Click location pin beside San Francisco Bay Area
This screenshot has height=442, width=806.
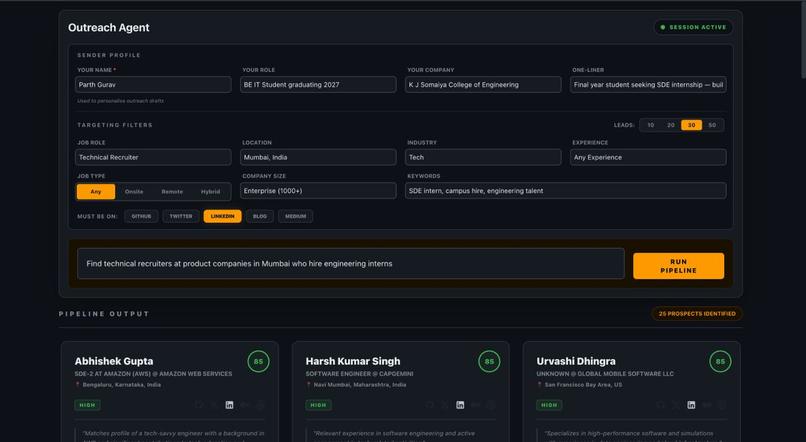[x=539, y=384]
